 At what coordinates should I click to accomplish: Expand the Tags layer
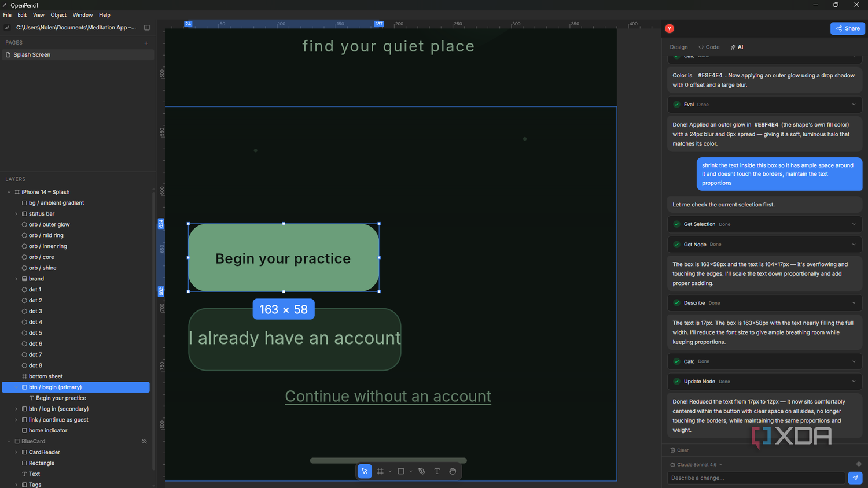pos(16,485)
